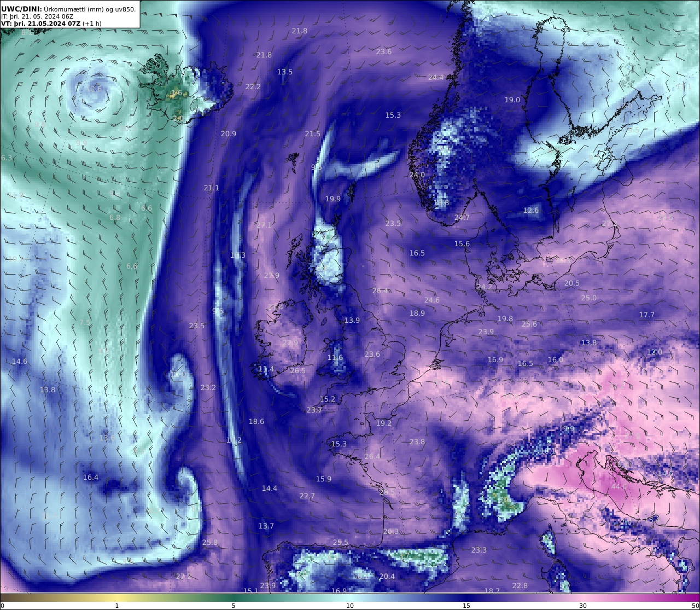Click the 22.2 value east of Iceland
Screen dimensions: 700x610
[253, 87]
